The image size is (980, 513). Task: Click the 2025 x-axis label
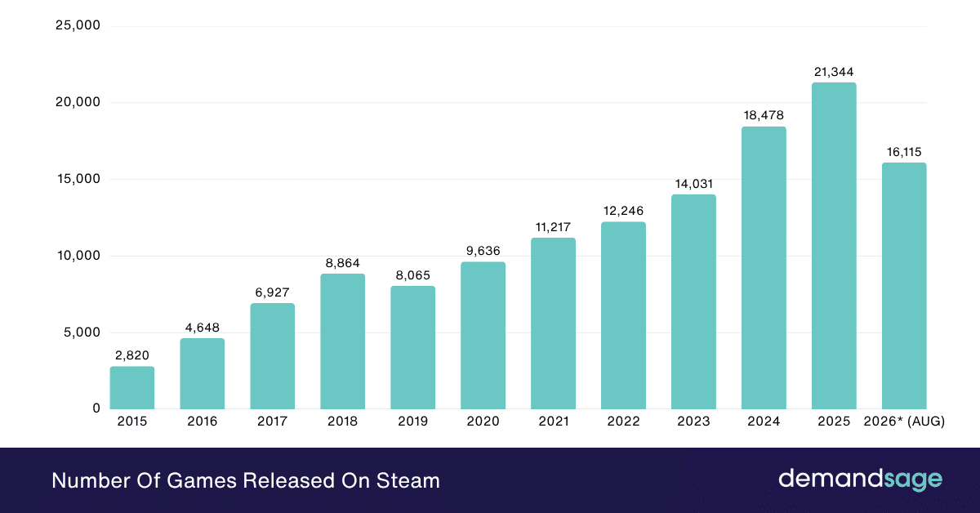834,422
